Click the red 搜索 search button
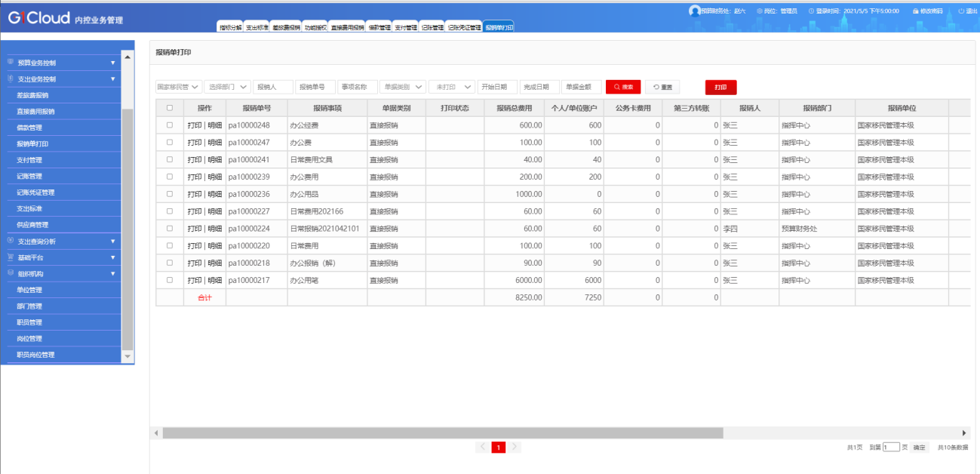980x474 pixels. click(x=623, y=87)
